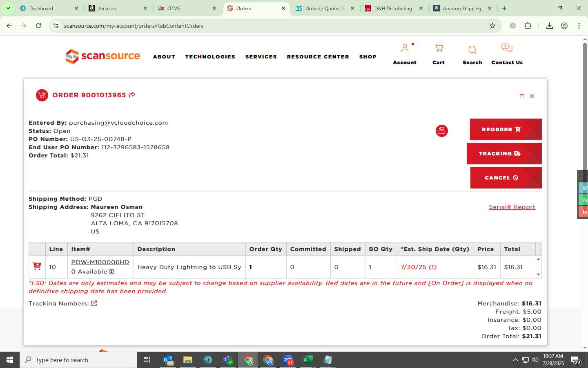The width and height of the screenshot is (588, 368).
Task: Open Excel from the taskbar
Action: click(308, 360)
